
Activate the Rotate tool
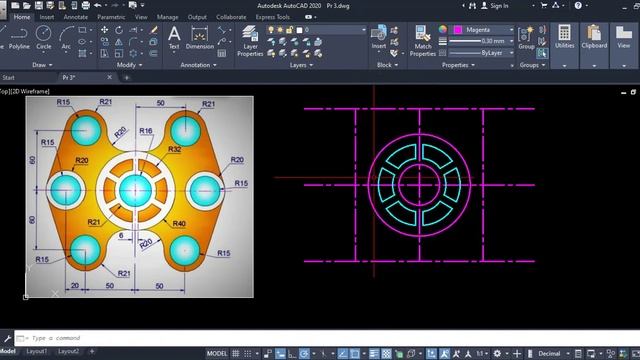click(119, 30)
